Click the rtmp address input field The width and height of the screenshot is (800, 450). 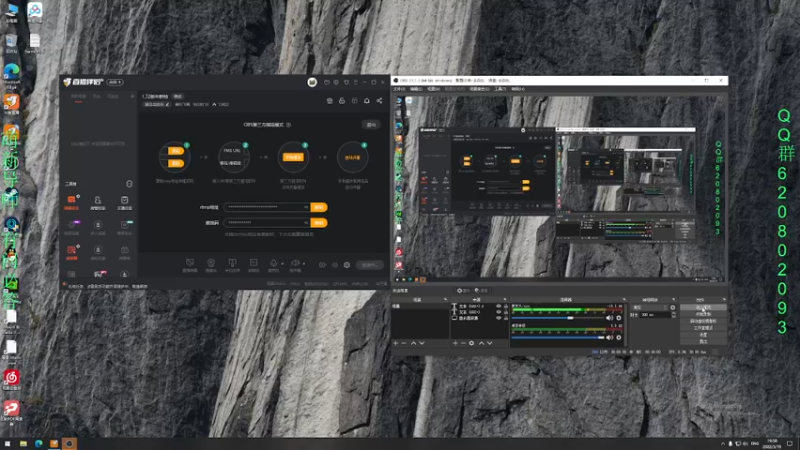(267, 207)
